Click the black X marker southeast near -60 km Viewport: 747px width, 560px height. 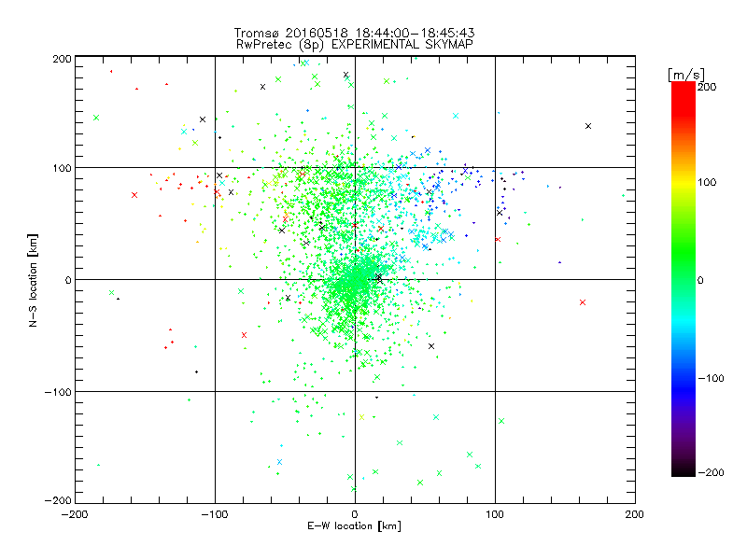pos(431,346)
